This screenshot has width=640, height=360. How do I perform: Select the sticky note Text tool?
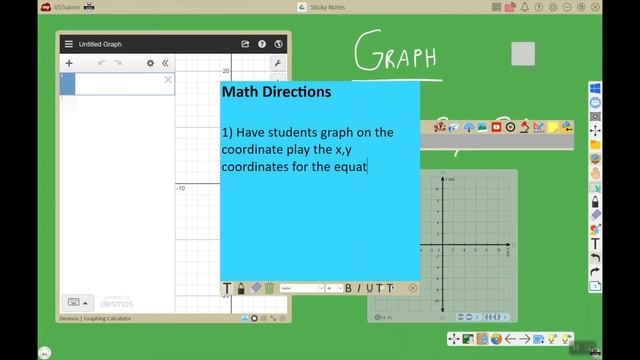point(227,288)
